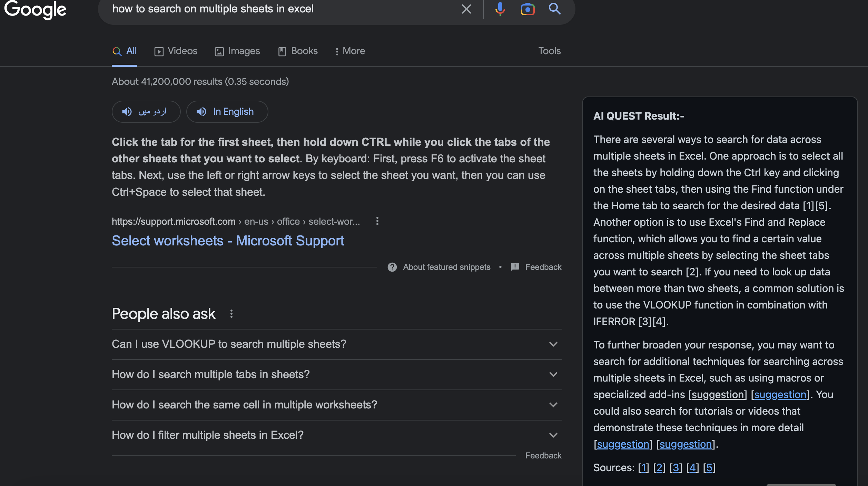Open Select worksheets - Microsoft Support link
The image size is (868, 486).
[x=228, y=241]
